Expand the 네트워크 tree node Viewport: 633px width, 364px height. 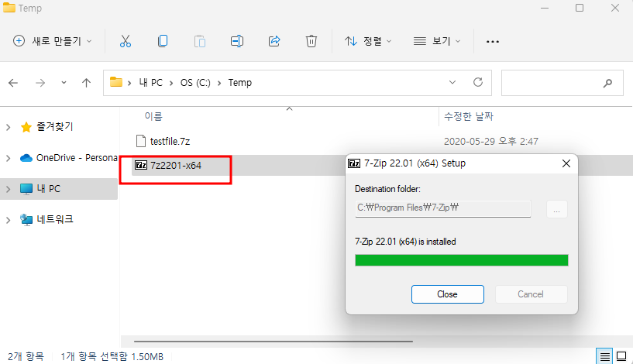click(x=8, y=220)
